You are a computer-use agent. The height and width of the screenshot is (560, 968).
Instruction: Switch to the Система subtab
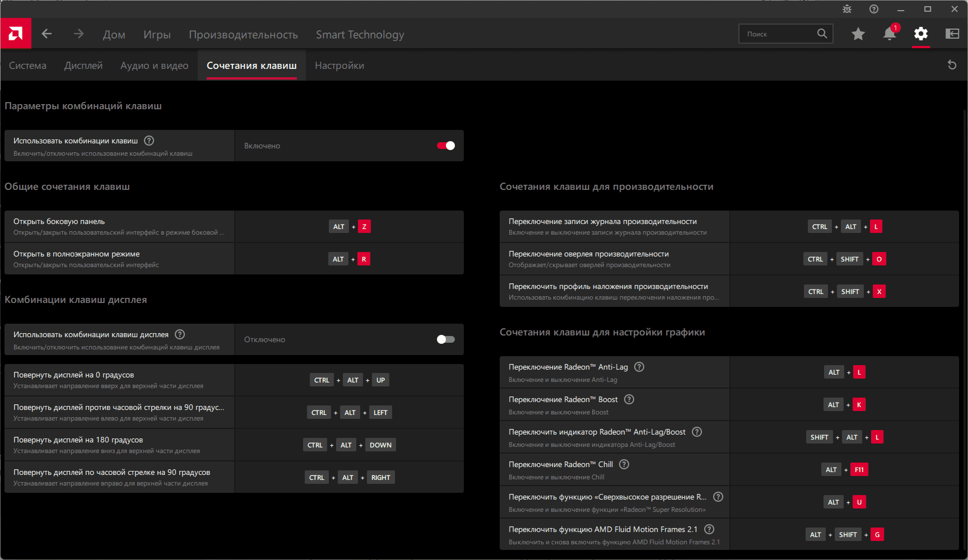(27, 66)
